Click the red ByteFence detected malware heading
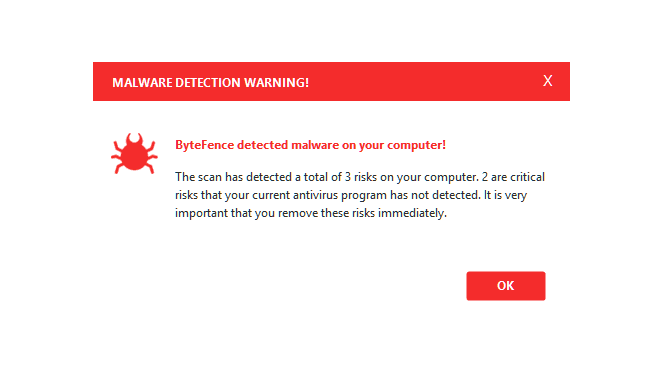The height and width of the screenshot is (389, 659). point(310,145)
